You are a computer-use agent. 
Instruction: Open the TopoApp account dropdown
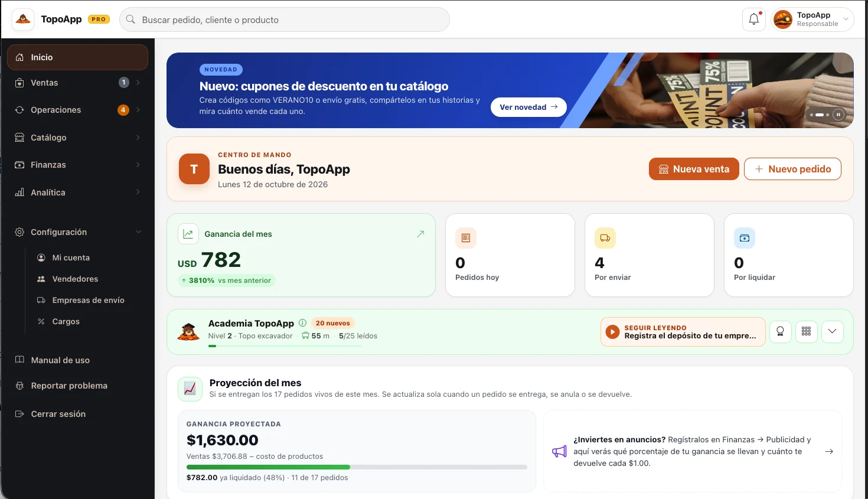coord(812,19)
